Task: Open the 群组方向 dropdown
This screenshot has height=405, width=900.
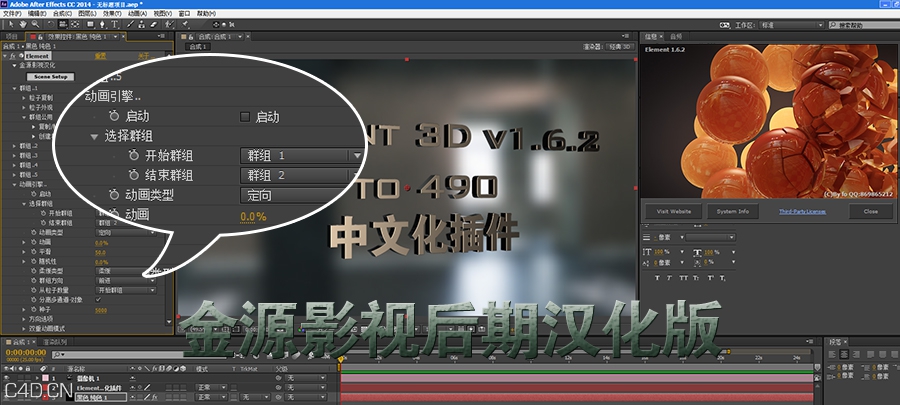Action: tap(125, 281)
